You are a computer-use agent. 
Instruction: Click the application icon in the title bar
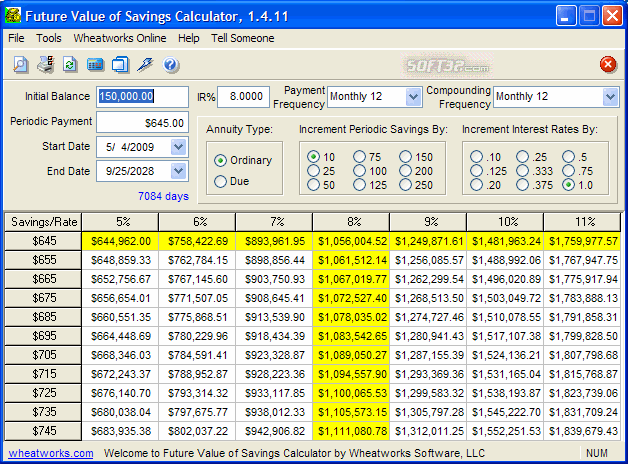[12, 16]
